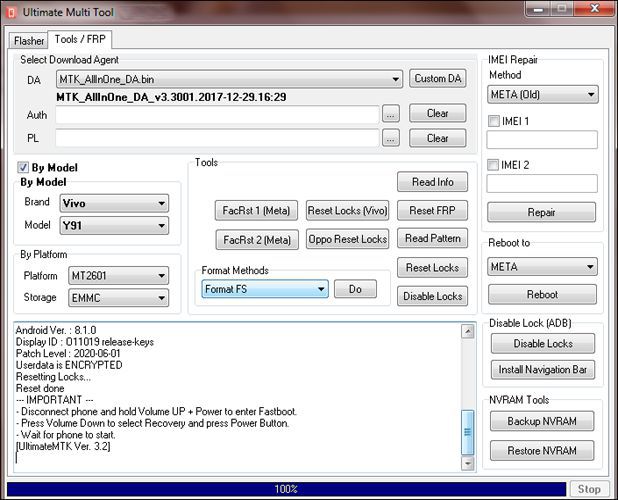Click the Ultimate Multi Tool app icon
The image size is (618, 500).
click(11, 13)
